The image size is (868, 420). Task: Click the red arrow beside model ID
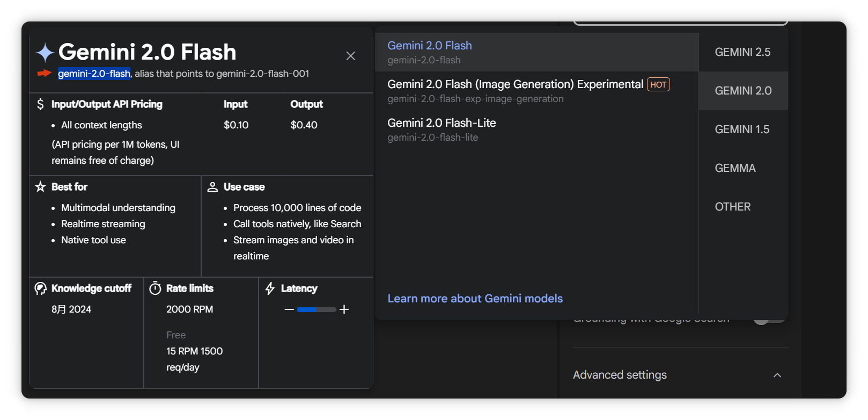pos(45,74)
